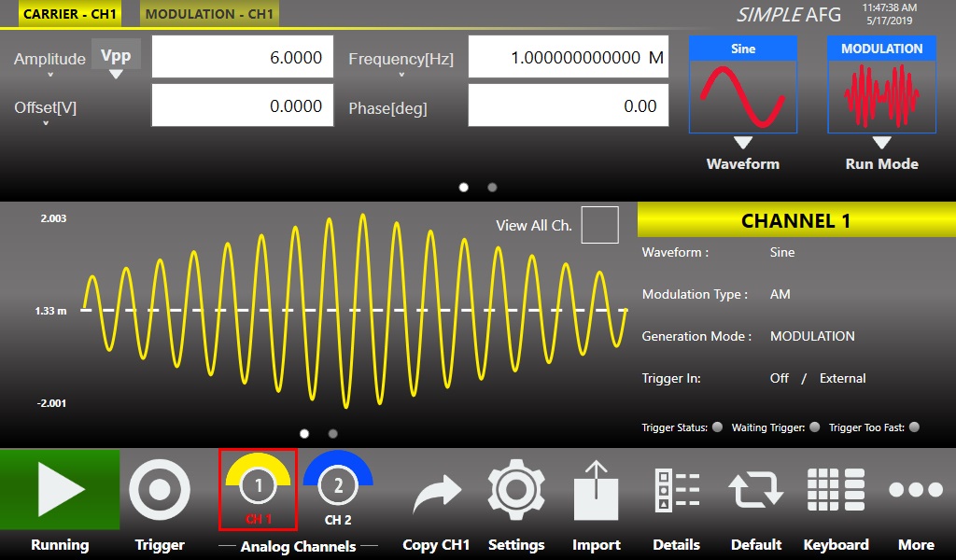Select the CARRIER - CH1 tab
Image resolution: width=956 pixels, height=560 pixels.
(69, 14)
